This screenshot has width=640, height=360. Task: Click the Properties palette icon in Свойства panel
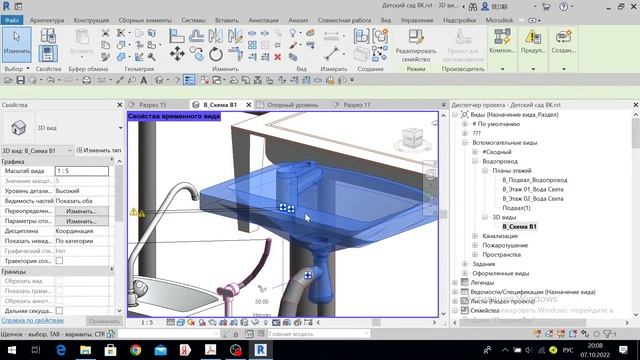pos(48,53)
